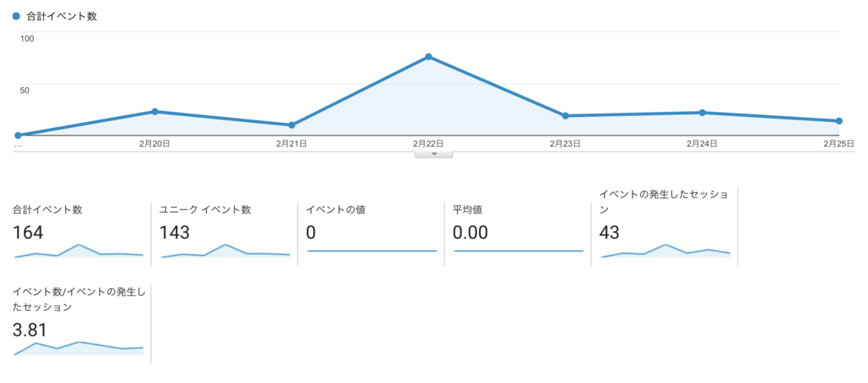Click the 2月25日 axis label
868x383 pixels.
click(x=838, y=143)
